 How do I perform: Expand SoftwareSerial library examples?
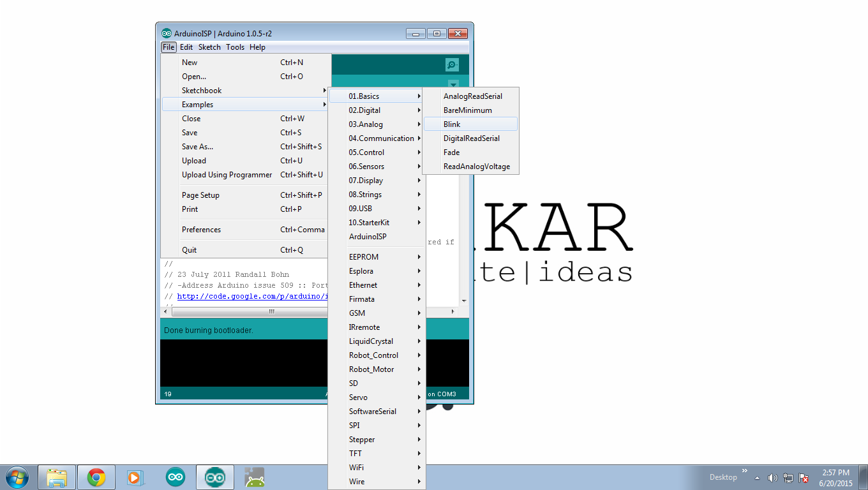point(377,412)
